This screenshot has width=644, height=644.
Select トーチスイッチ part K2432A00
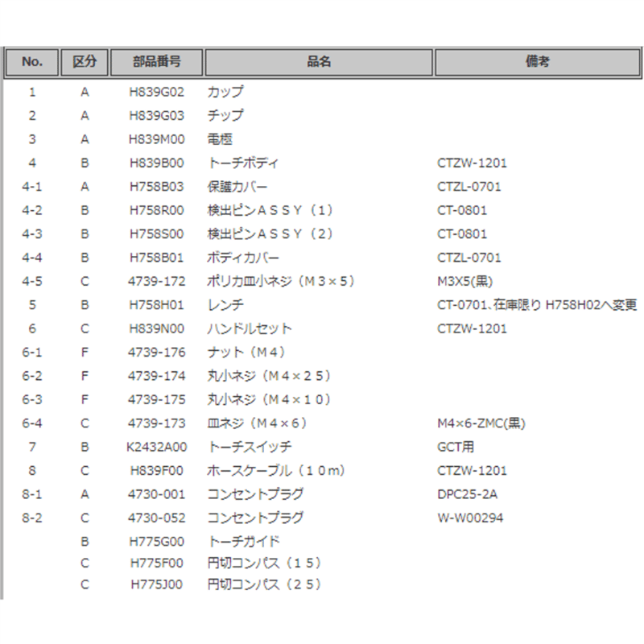click(158, 447)
